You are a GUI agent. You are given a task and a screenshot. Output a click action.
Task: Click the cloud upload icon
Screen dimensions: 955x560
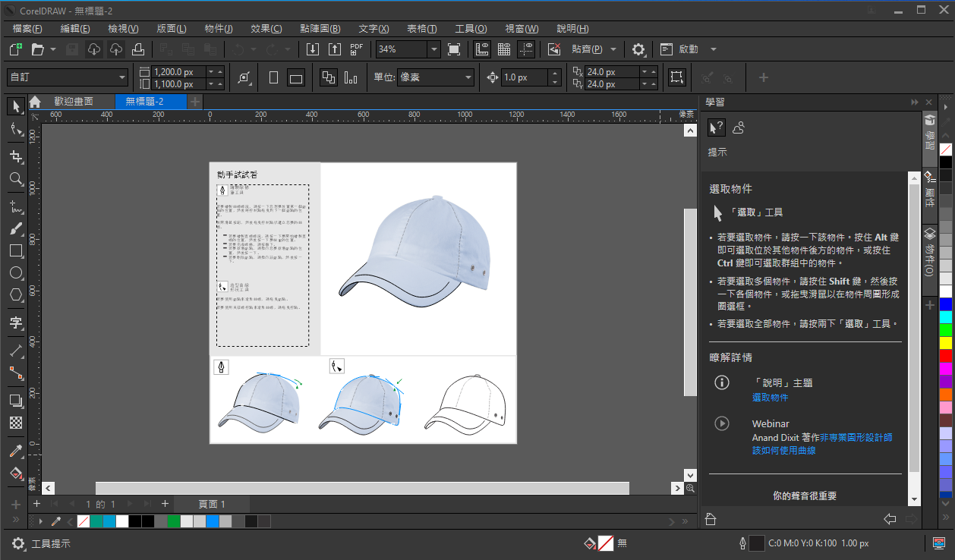pyautogui.click(x=115, y=49)
